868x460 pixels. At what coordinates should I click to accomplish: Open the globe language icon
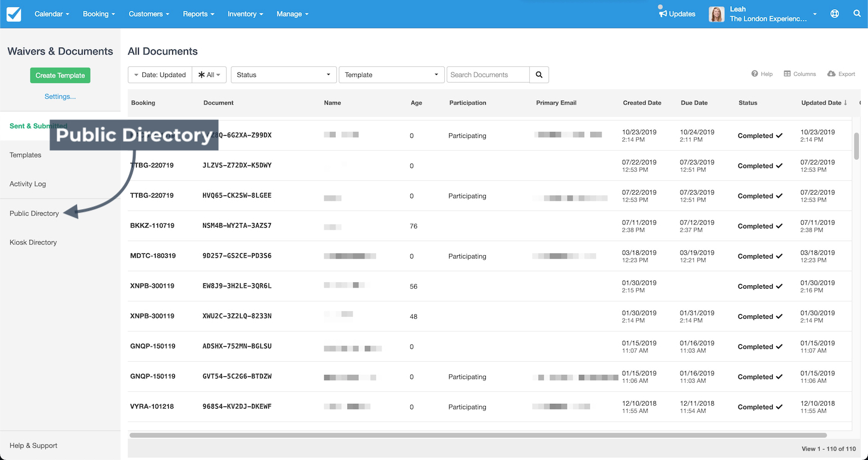pos(835,14)
